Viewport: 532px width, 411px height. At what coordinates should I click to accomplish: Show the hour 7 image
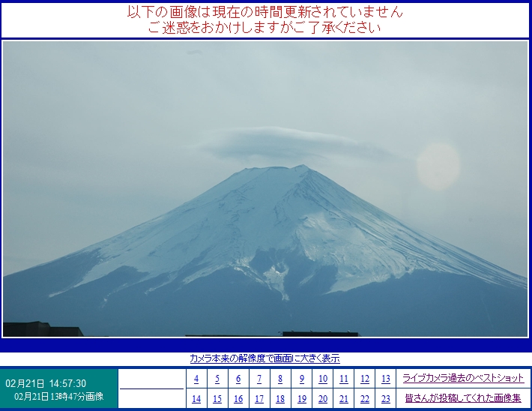259,379
